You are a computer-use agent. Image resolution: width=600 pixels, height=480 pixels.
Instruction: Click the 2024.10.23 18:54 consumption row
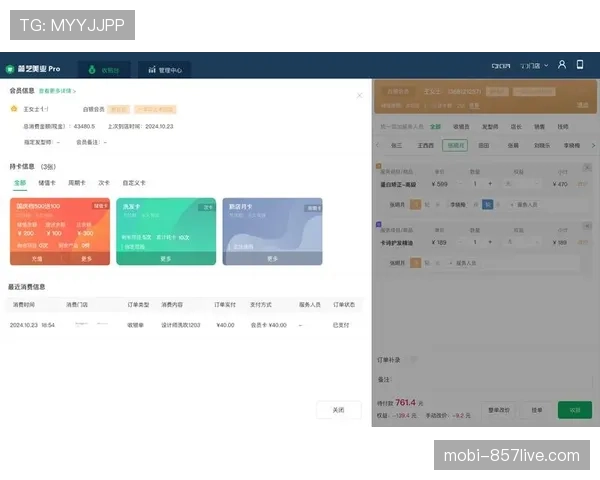tap(185, 325)
